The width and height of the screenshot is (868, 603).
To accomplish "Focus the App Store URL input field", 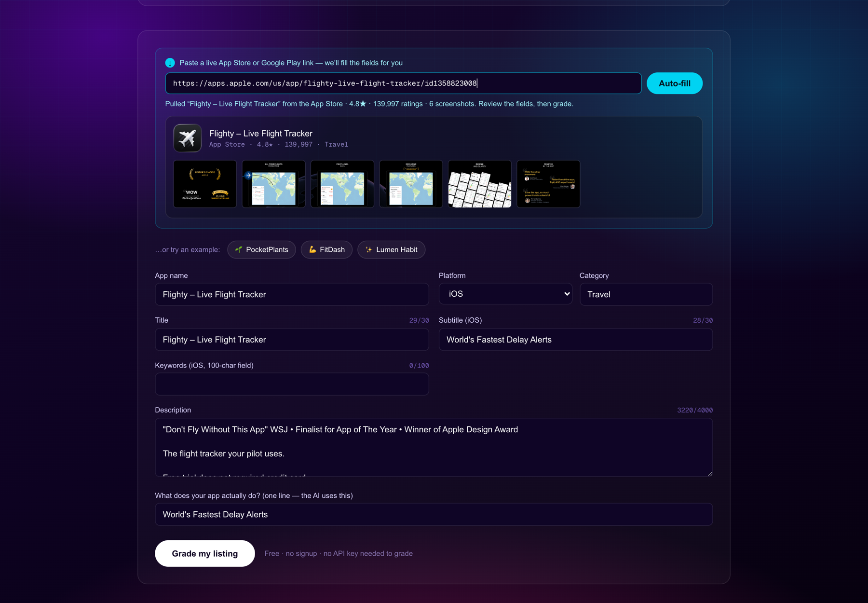I will click(x=403, y=83).
